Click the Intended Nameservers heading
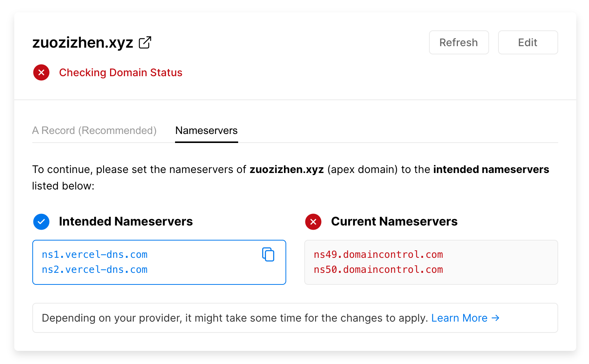 (x=126, y=221)
